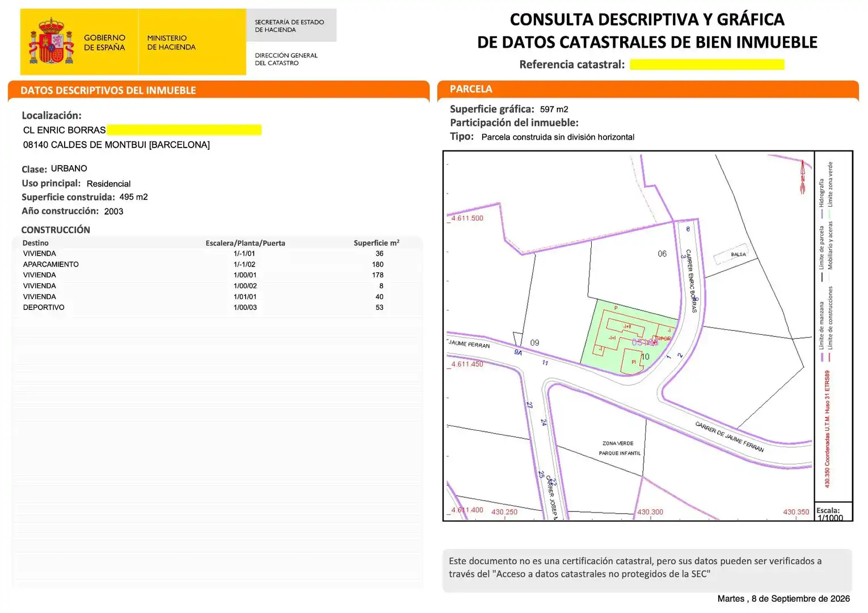The image size is (868, 613).
Task: Click the door code "1/01/01"
Action: pyautogui.click(x=245, y=297)
